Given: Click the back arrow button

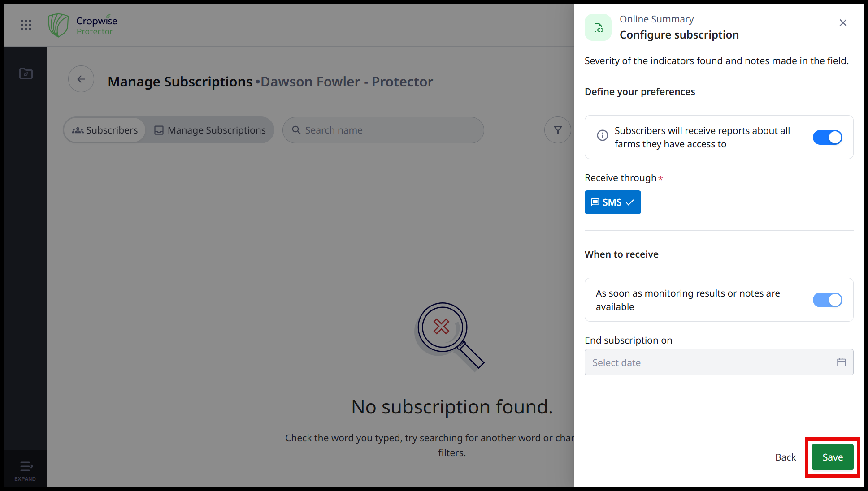Looking at the screenshot, I should pyautogui.click(x=81, y=79).
